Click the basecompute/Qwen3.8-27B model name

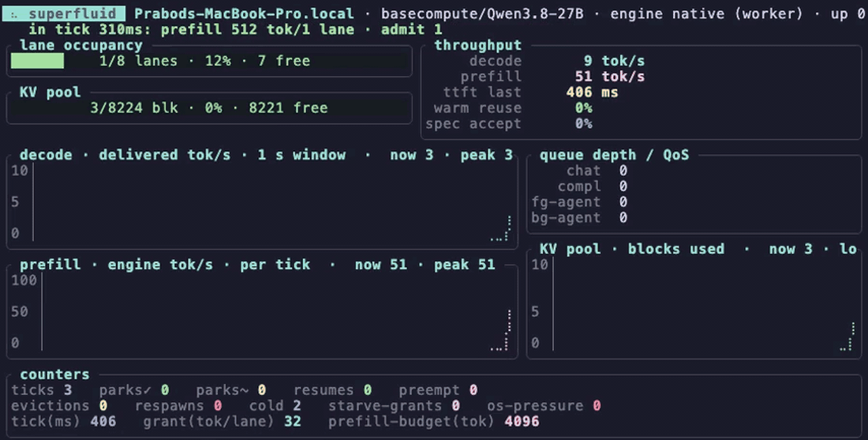tap(482, 13)
